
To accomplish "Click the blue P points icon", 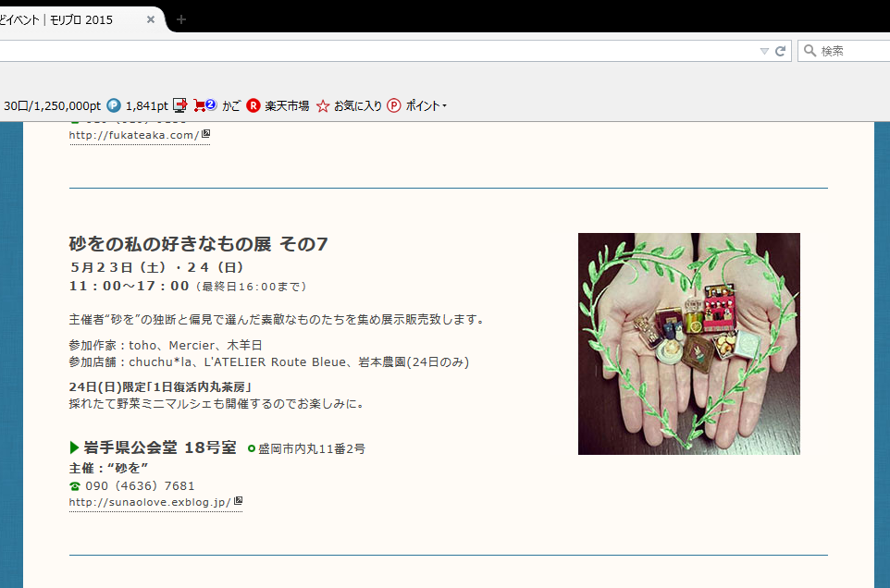I will (114, 105).
